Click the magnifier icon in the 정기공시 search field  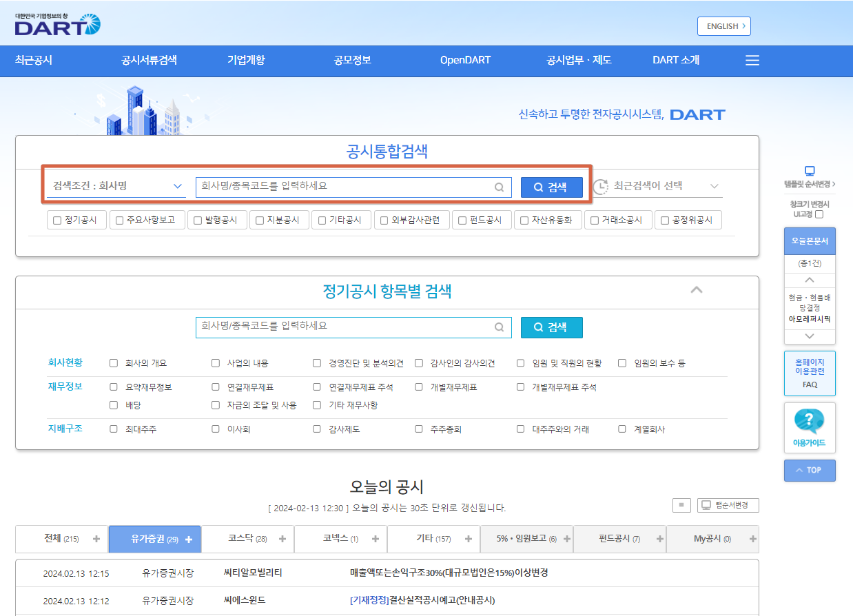(500, 327)
